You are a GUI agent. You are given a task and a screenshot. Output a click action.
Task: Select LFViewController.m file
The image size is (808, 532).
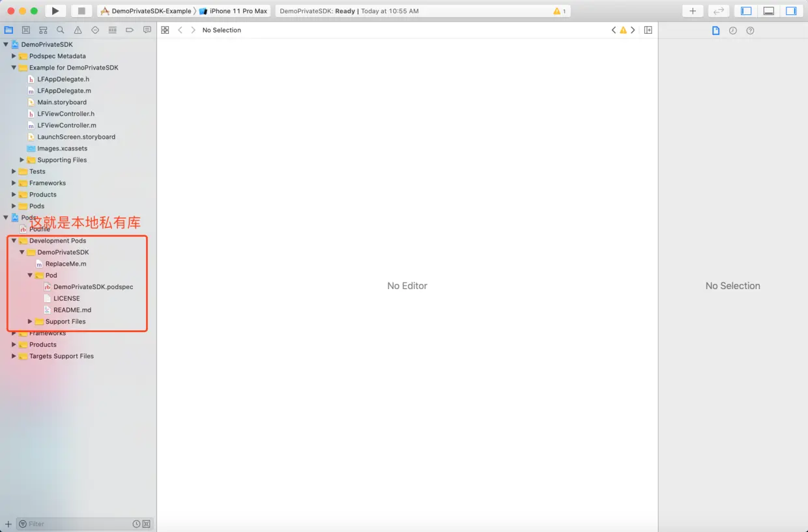click(66, 125)
